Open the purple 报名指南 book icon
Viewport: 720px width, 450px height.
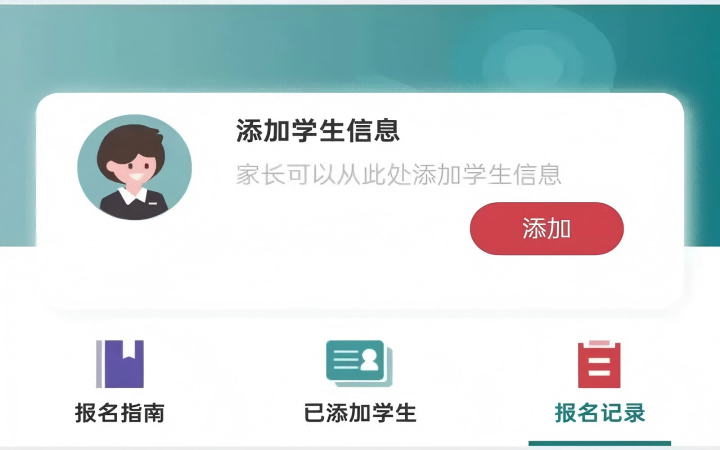click(120, 364)
